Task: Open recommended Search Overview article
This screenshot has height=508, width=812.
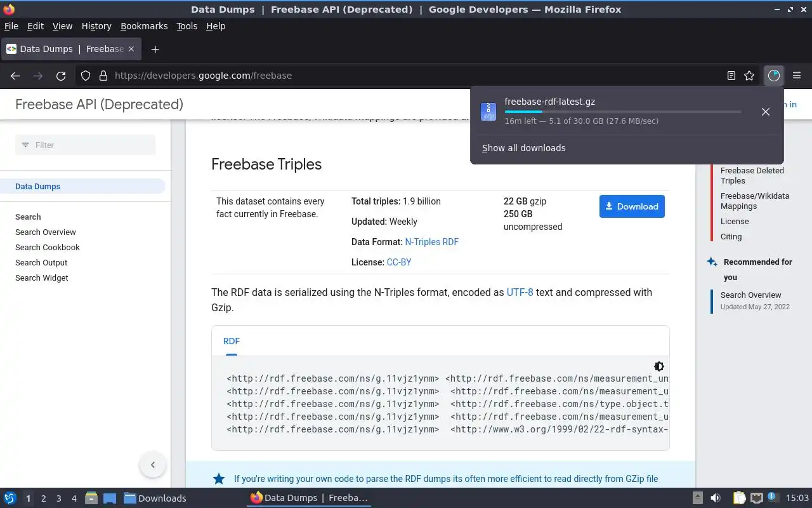Action: [x=750, y=295]
